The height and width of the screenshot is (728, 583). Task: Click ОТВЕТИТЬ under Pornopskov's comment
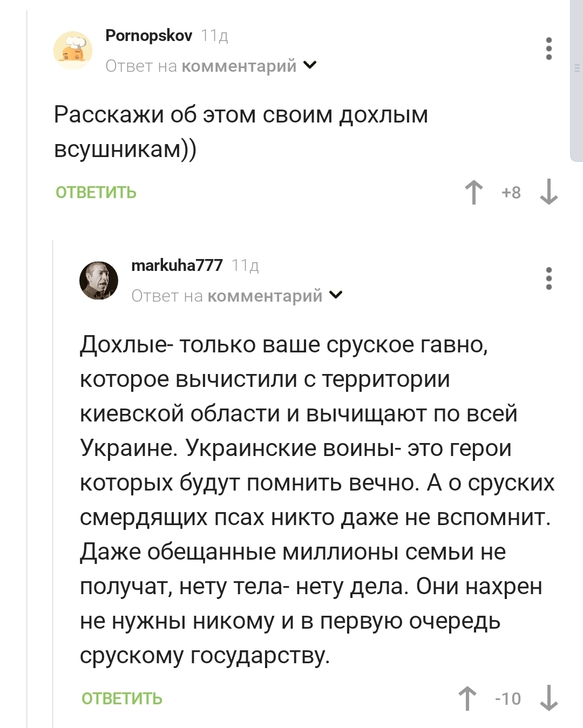pyautogui.click(x=96, y=193)
